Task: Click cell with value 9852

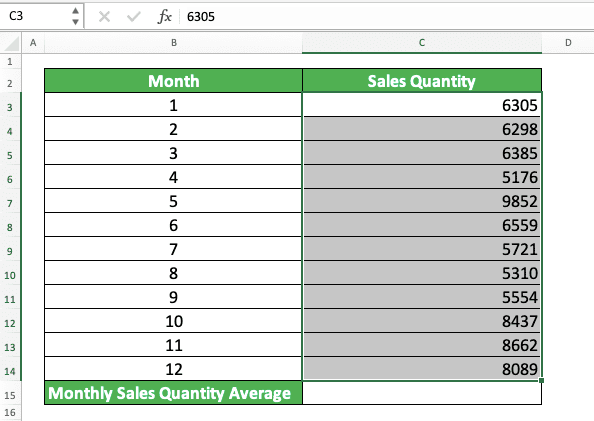Action: click(422, 201)
